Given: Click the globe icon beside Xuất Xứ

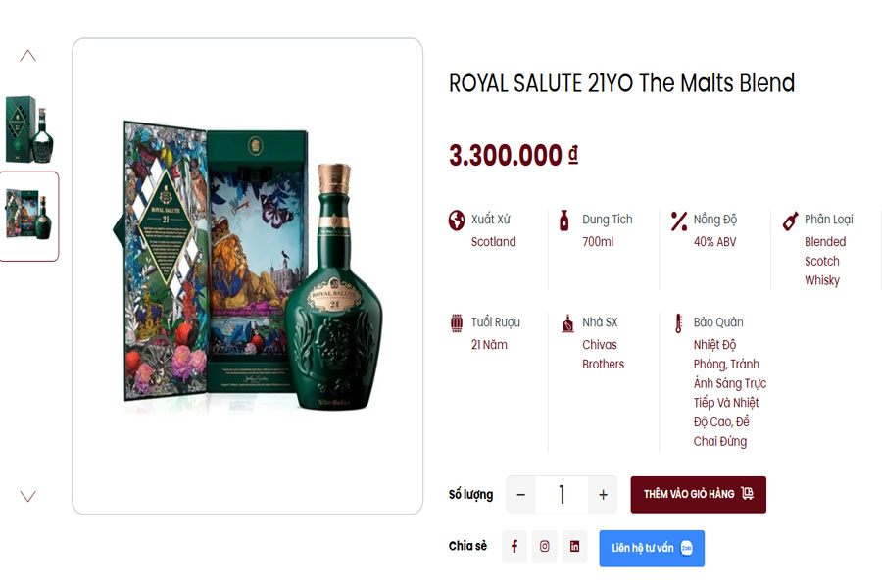Looking at the screenshot, I should pos(457,220).
